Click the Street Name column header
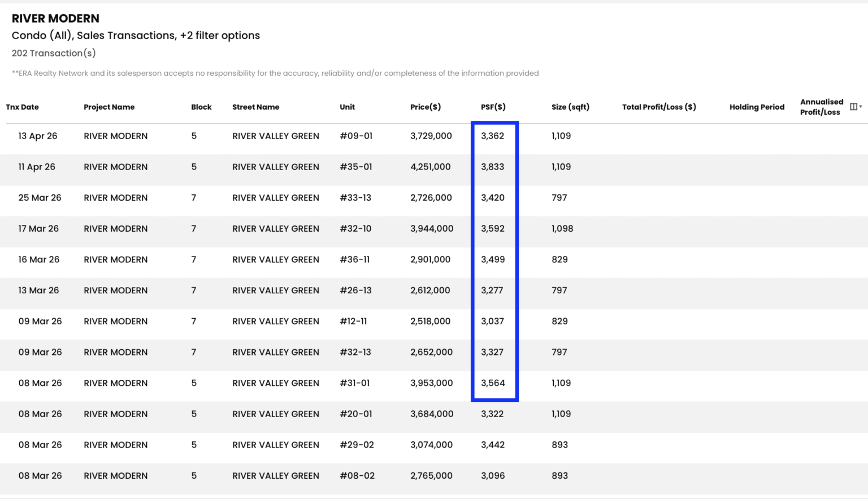Image resolution: width=868 pixels, height=499 pixels. pos(255,107)
